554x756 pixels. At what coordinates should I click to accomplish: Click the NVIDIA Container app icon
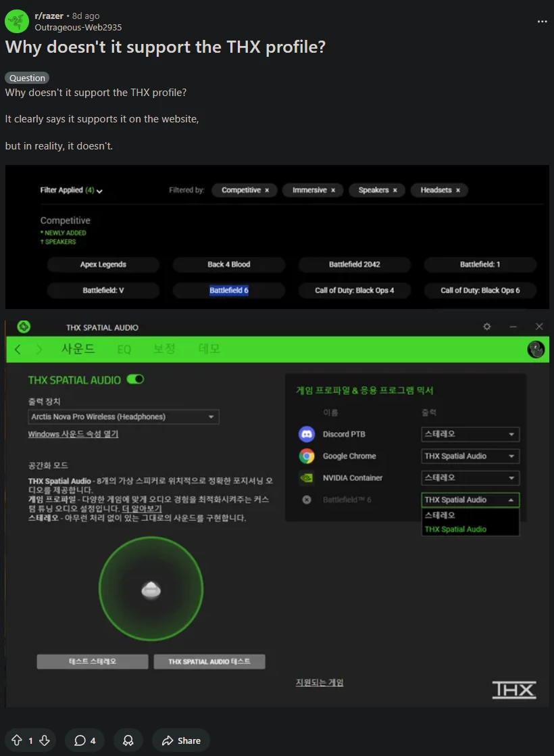click(306, 478)
